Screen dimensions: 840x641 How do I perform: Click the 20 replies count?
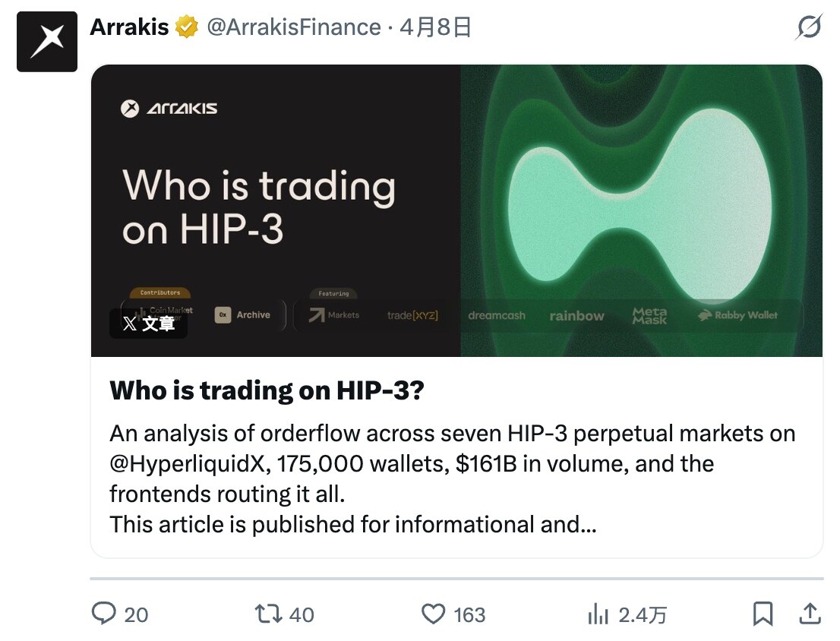pos(136,614)
